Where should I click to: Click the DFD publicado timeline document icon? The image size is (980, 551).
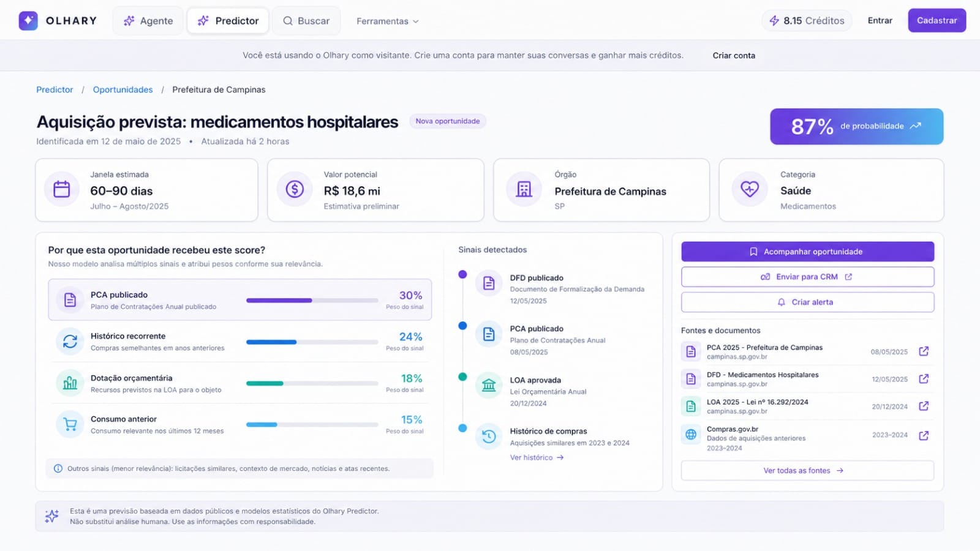click(489, 283)
